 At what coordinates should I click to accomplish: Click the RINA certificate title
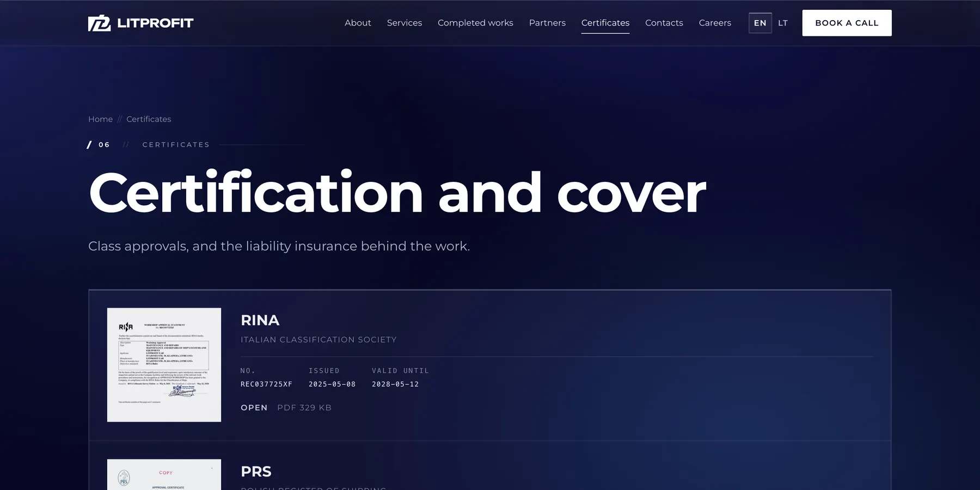point(260,320)
